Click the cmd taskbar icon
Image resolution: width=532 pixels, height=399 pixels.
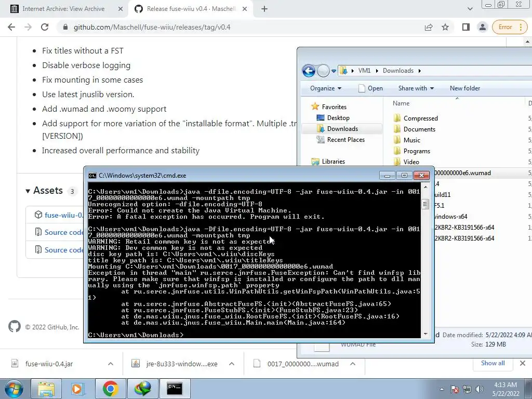point(175,389)
